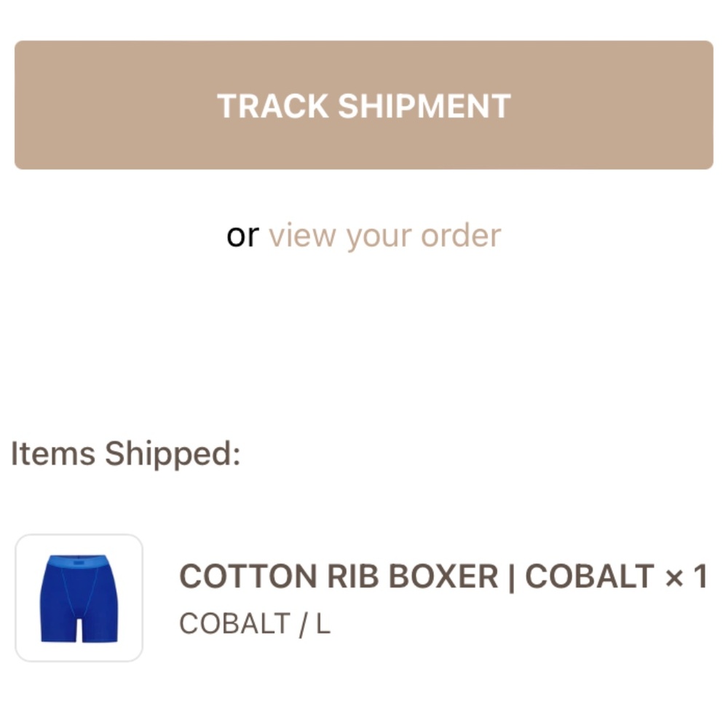Open shipment tracking via the beige button

click(364, 106)
